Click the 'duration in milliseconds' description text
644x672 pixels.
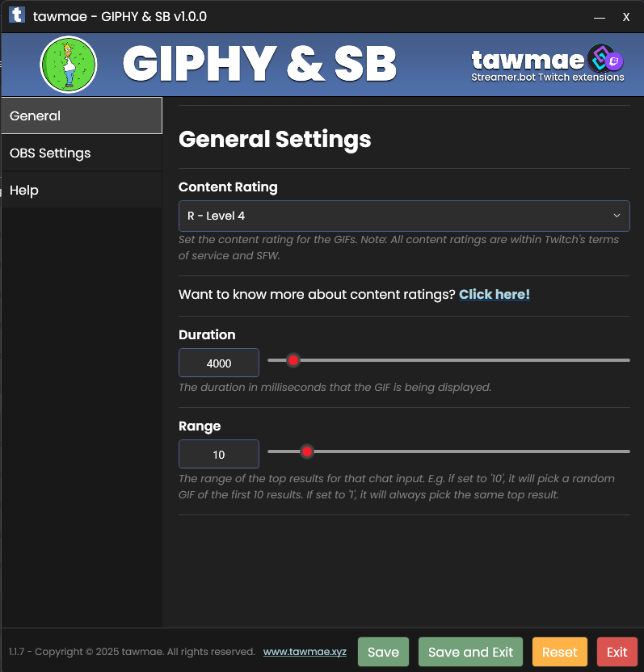coord(335,388)
